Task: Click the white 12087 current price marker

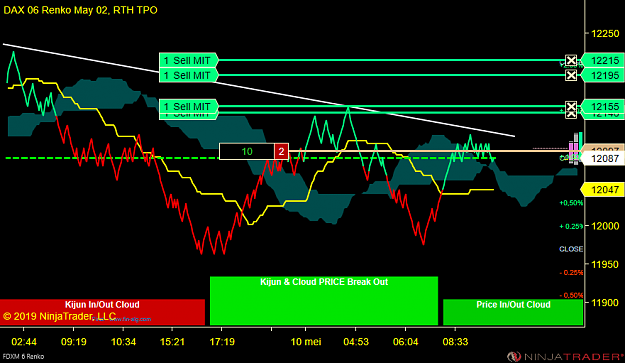Action: 603,158
